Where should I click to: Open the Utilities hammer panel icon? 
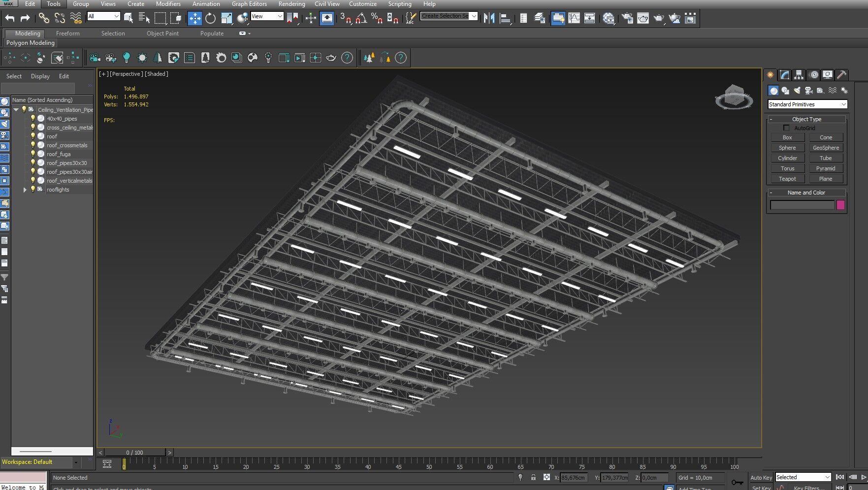pos(842,75)
